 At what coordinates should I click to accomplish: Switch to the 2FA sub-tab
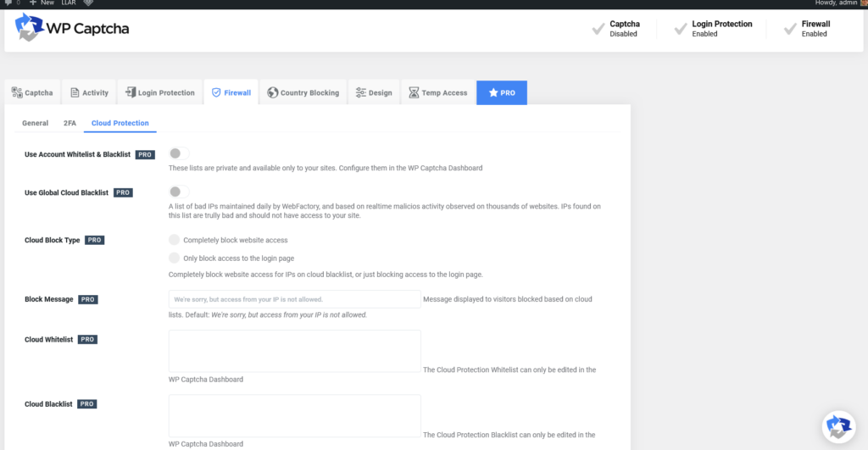pyautogui.click(x=70, y=123)
